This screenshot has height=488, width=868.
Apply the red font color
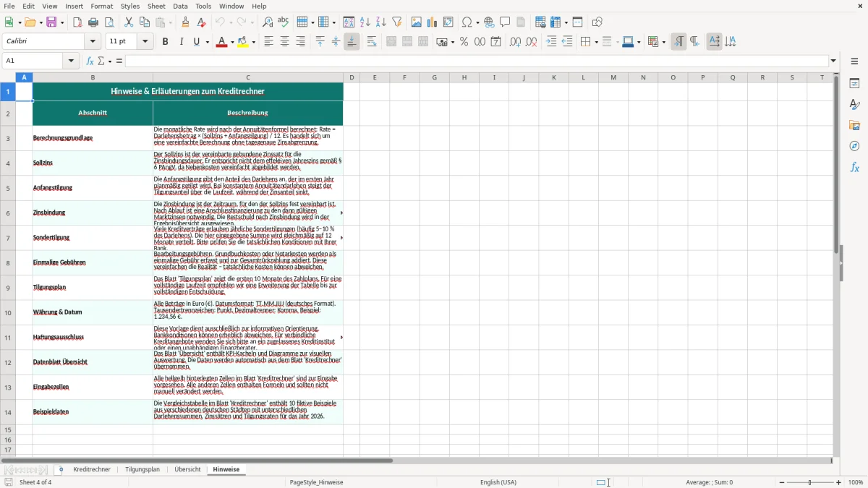pyautogui.click(x=221, y=42)
